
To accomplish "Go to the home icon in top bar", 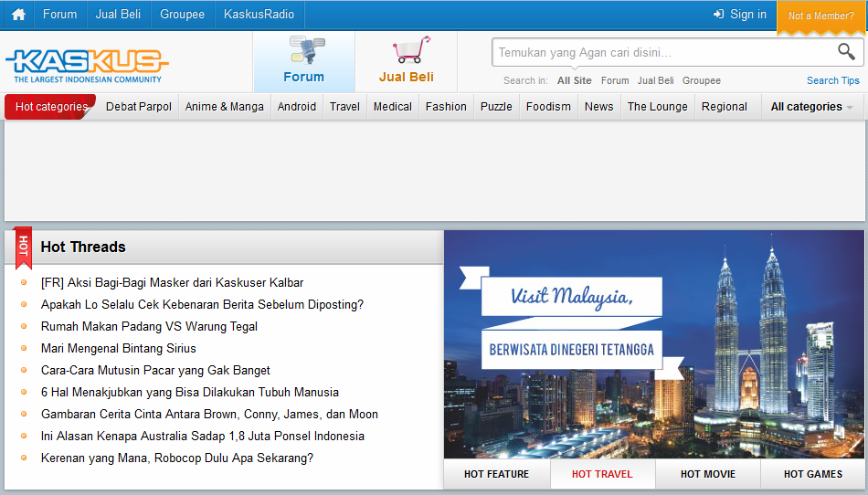I will pos(18,15).
